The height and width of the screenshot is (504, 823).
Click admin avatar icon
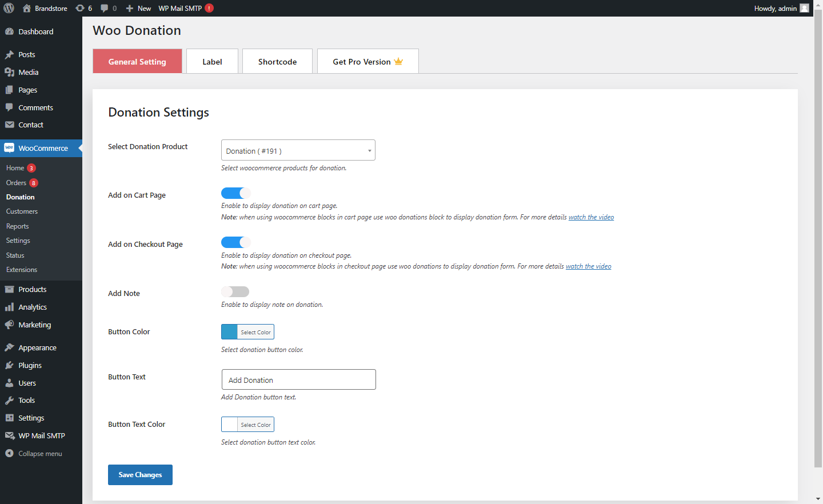804,8
